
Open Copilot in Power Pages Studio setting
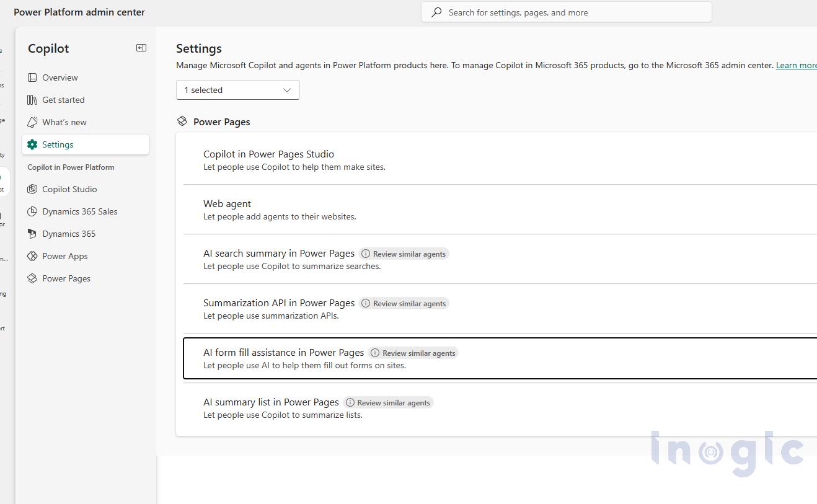click(500, 159)
